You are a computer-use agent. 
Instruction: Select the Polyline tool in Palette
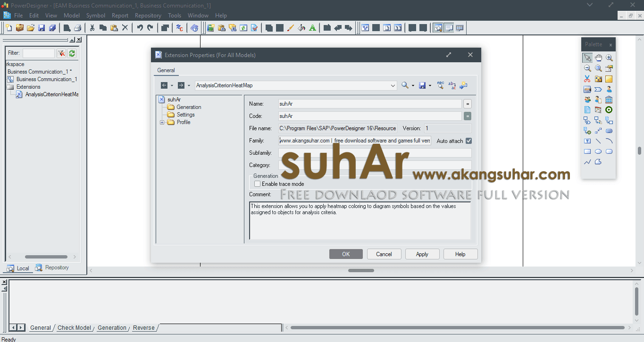(587, 162)
